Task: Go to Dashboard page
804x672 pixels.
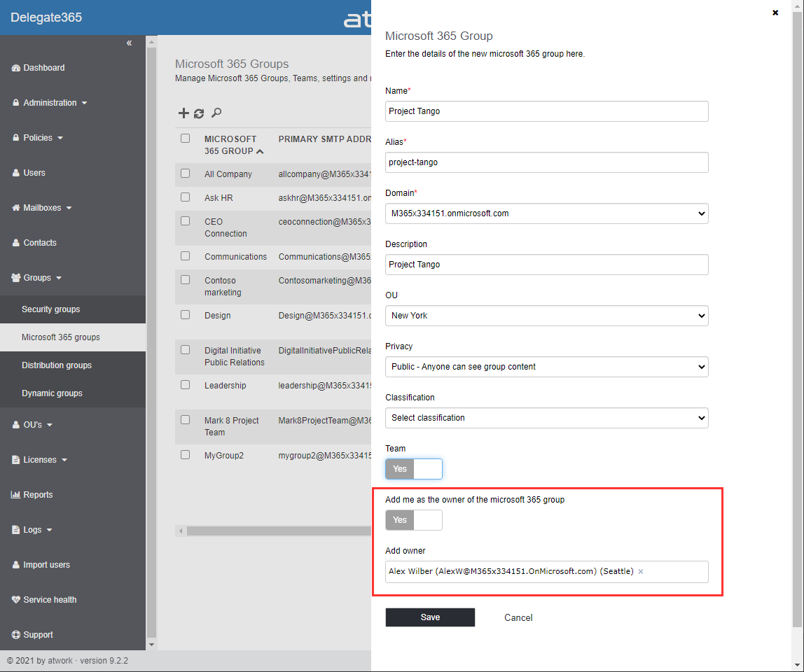Action: tap(44, 68)
